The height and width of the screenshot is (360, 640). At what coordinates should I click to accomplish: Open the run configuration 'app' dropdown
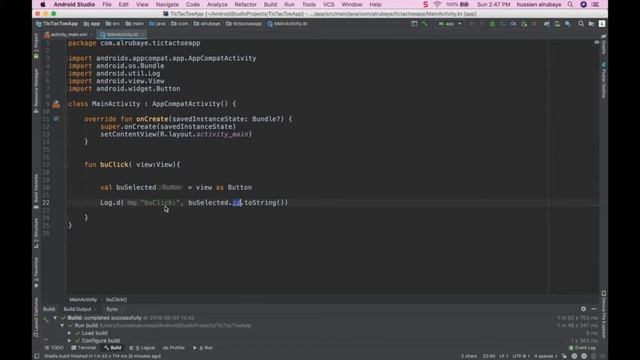click(x=450, y=24)
